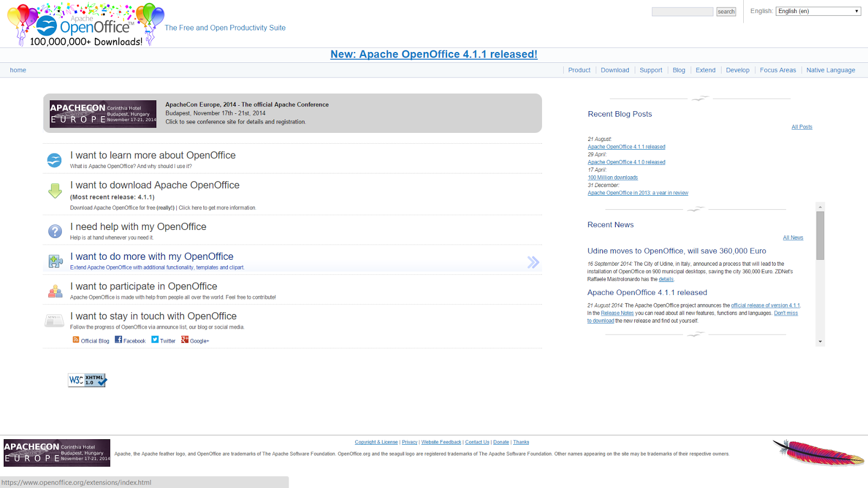Click news panel scroll down arrow
Screen dimensions: 868x488
(820, 342)
